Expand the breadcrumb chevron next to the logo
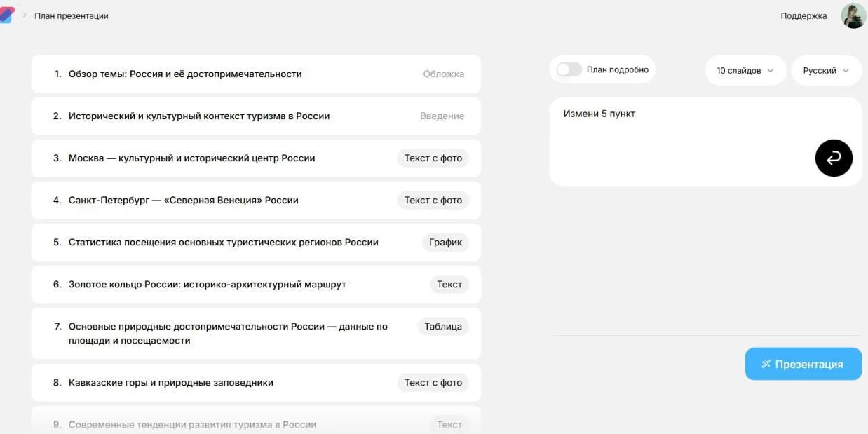This screenshot has width=868, height=434. pyautogui.click(x=23, y=13)
